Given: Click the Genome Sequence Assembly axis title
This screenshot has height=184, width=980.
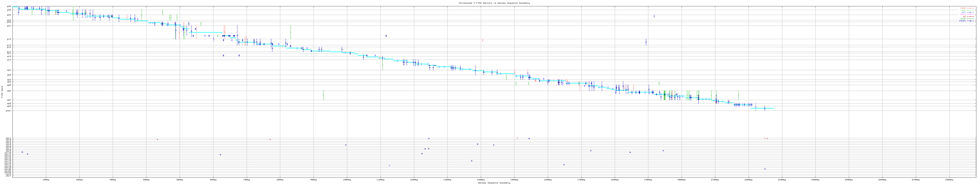Looking at the screenshot, I should [x=494, y=182].
